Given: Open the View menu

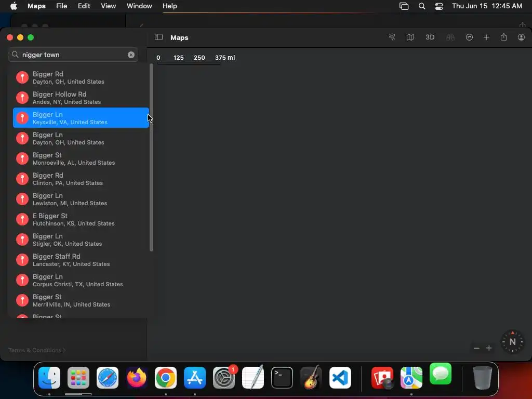Looking at the screenshot, I should [x=108, y=6].
